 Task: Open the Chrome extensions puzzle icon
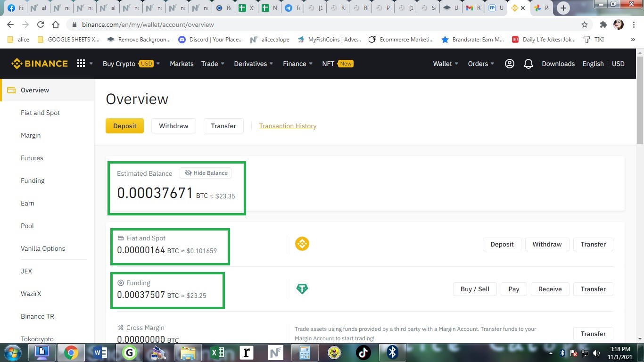(x=603, y=25)
